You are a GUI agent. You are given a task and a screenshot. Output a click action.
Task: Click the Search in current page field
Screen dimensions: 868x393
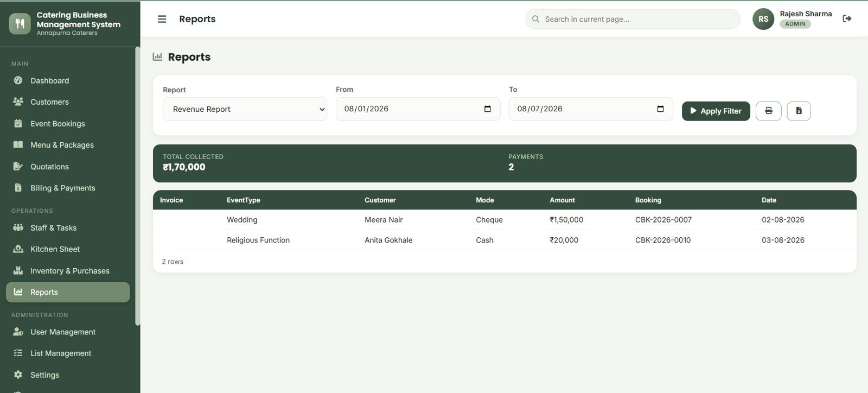633,19
